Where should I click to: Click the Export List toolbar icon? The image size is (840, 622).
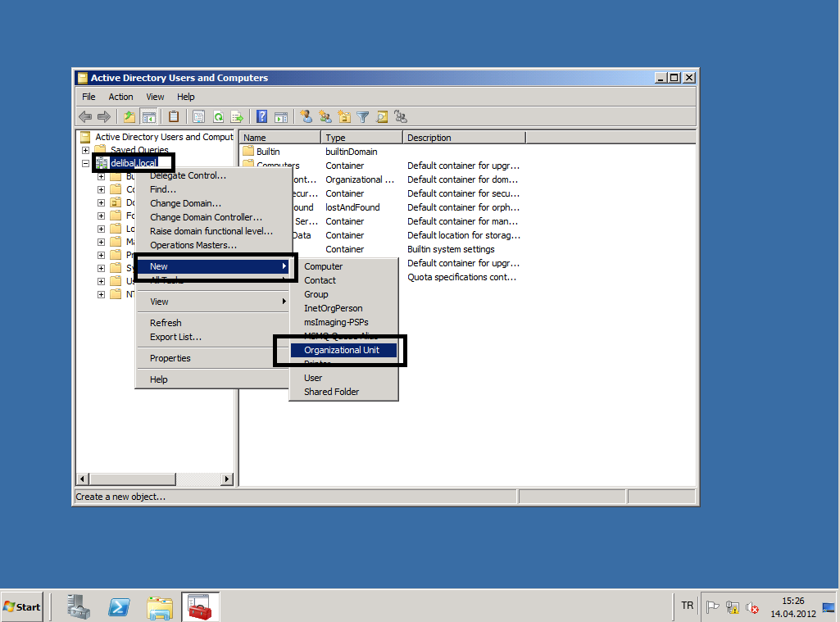point(237,117)
